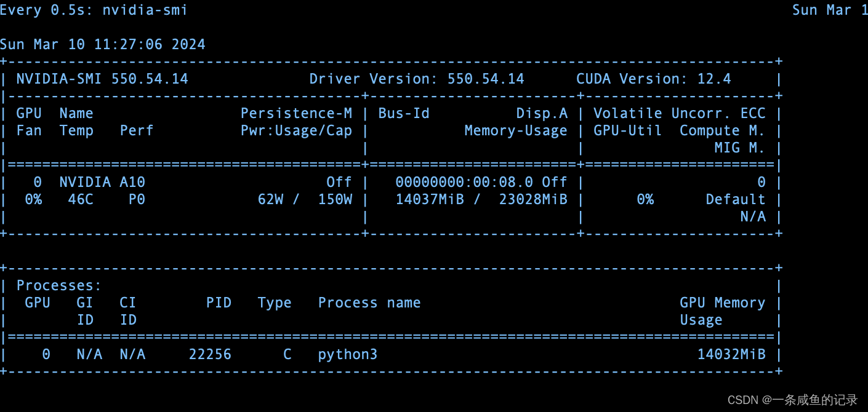Screen dimensions: 868x412
Task: Click the process PID '22256'
Action: (x=210, y=354)
